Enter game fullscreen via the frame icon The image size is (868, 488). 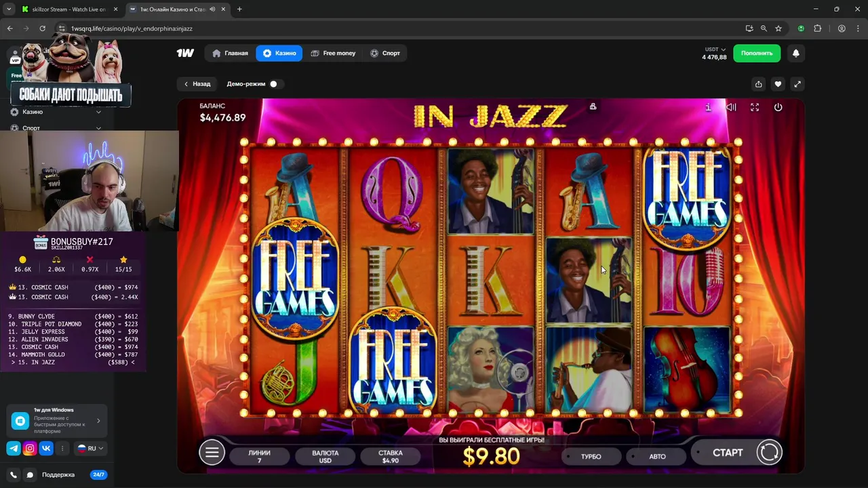click(x=755, y=107)
